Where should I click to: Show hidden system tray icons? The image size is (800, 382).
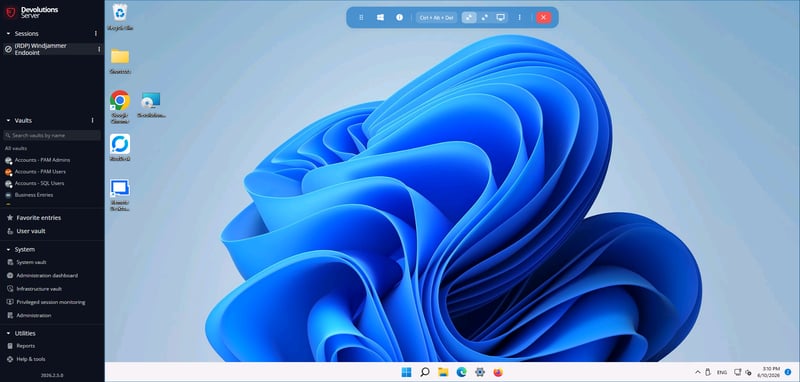[x=697, y=372]
